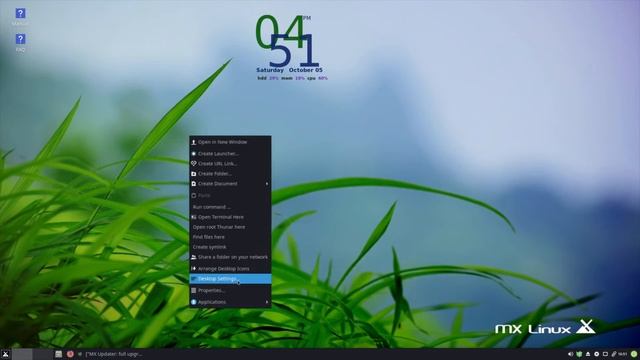The image size is (640, 360).
Task: Open the clipboard manager tray icon
Action: point(614,354)
